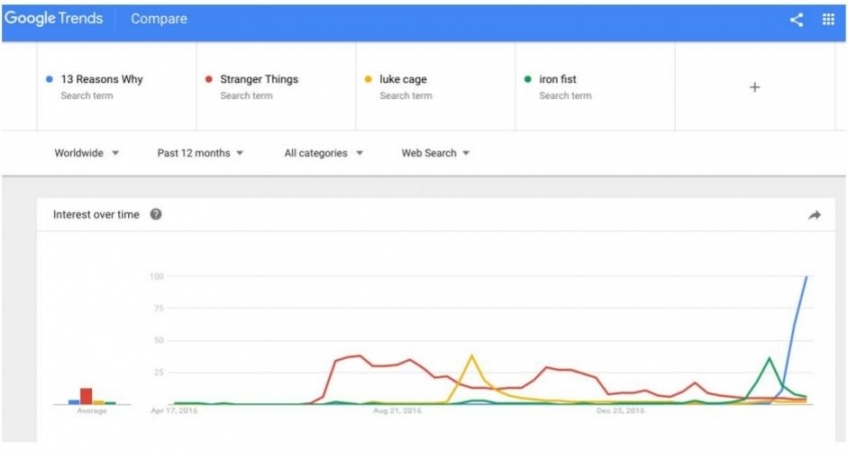Screen dimensions: 848x458
Task: Click the red Average bar in the chart
Action: 86,396
